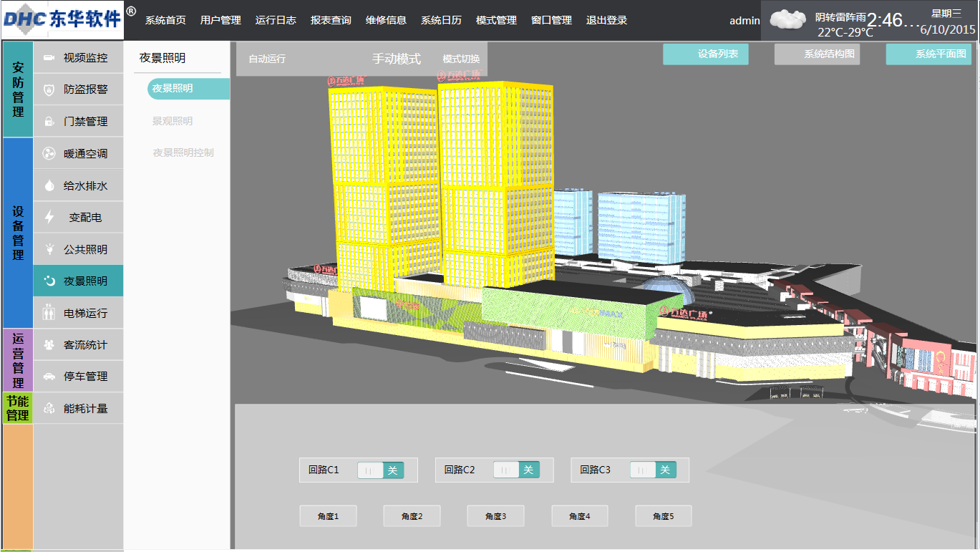Screen dimensions: 980x552
Task: Open the 用户管理 menu in top bar
Action: [220, 20]
